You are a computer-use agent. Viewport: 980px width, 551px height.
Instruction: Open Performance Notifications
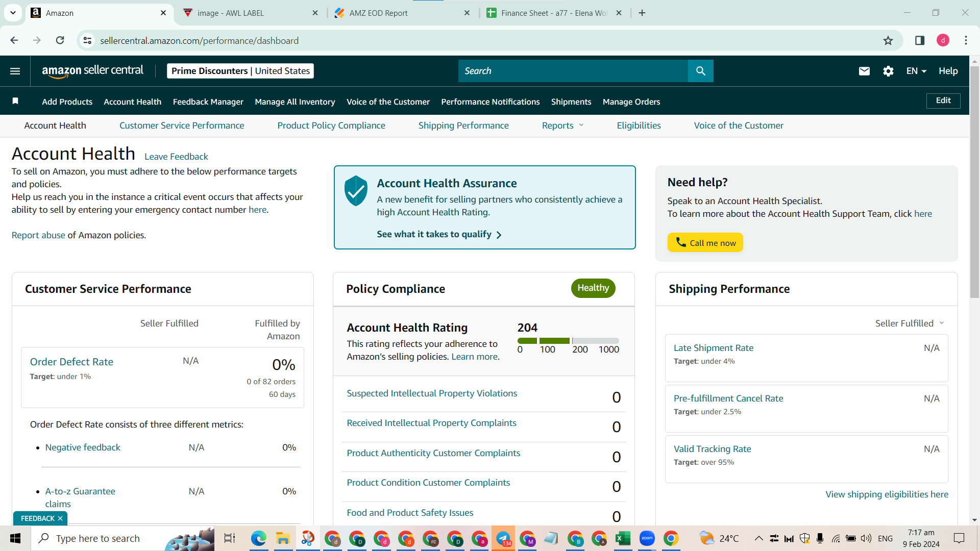[x=490, y=102]
